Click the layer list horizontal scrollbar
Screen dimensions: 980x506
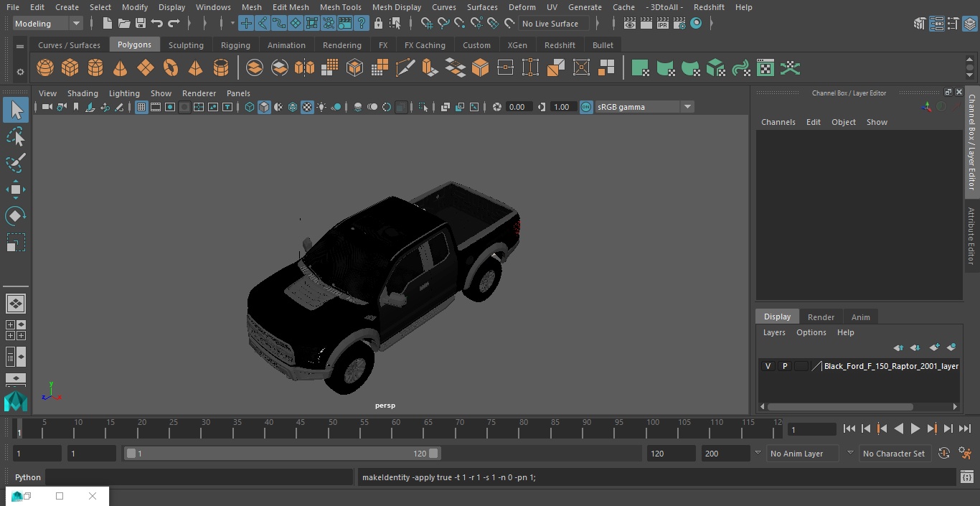click(x=840, y=406)
